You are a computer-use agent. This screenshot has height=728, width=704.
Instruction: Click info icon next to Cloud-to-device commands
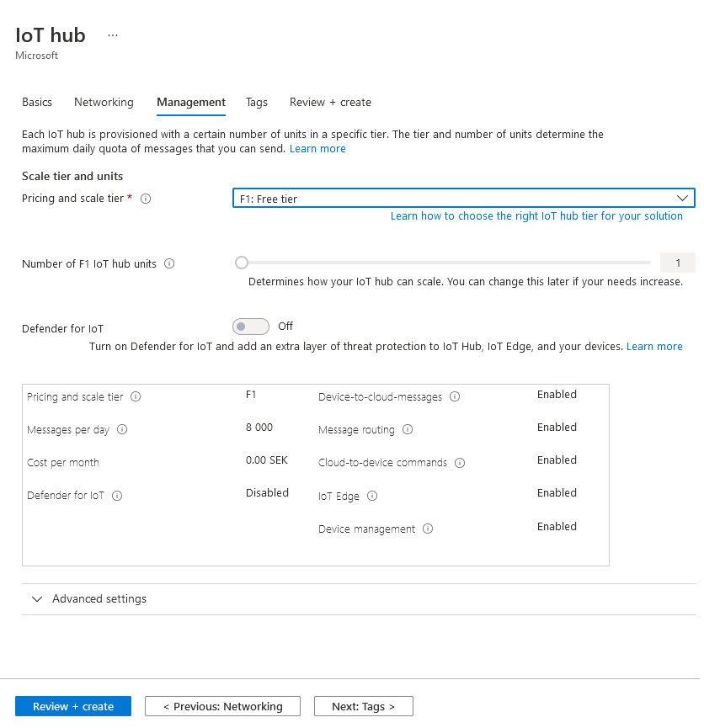coord(460,463)
